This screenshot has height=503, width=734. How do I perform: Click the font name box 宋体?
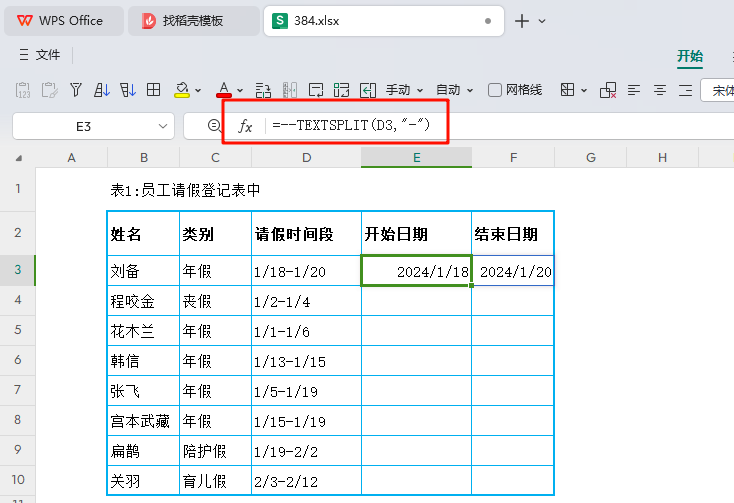[x=718, y=90]
